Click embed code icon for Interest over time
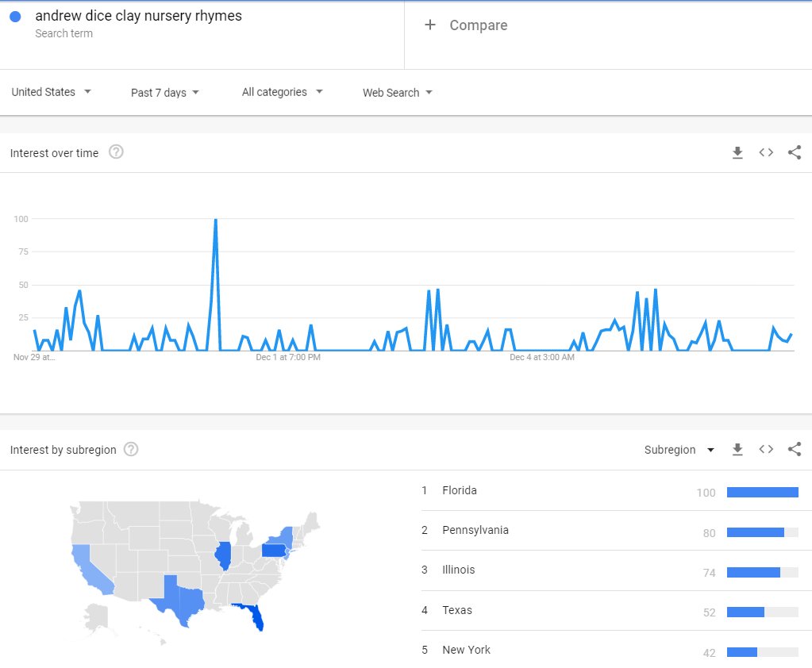The width and height of the screenshot is (812, 668). pyautogui.click(x=766, y=153)
